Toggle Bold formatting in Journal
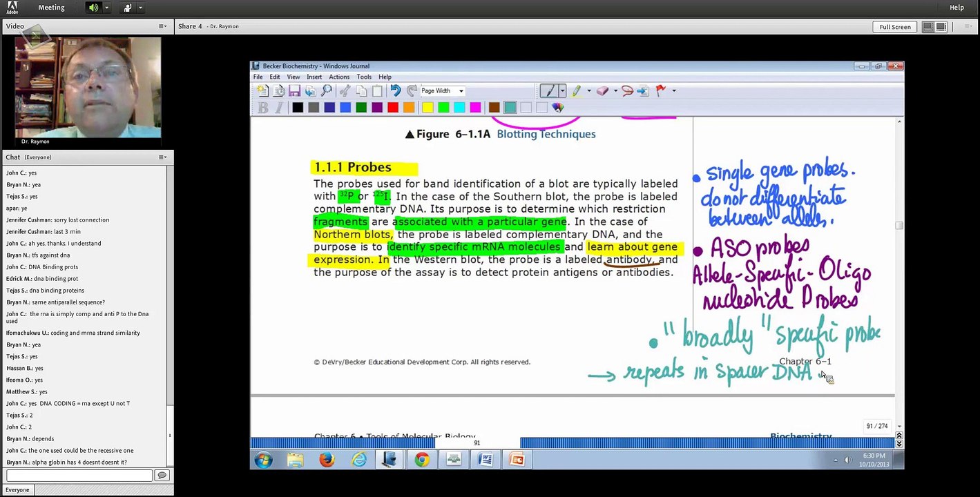Image resolution: width=980 pixels, height=497 pixels. click(x=263, y=108)
